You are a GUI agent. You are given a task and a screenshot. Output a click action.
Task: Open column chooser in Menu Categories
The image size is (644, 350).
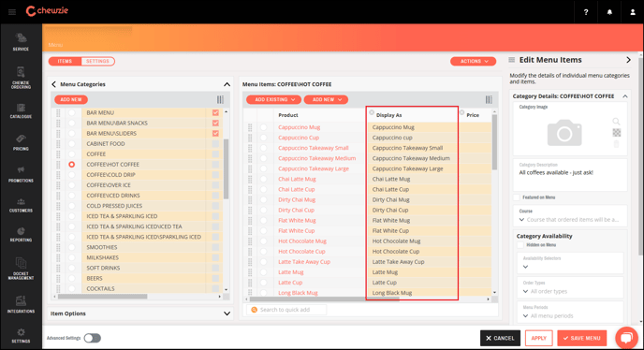tap(220, 99)
